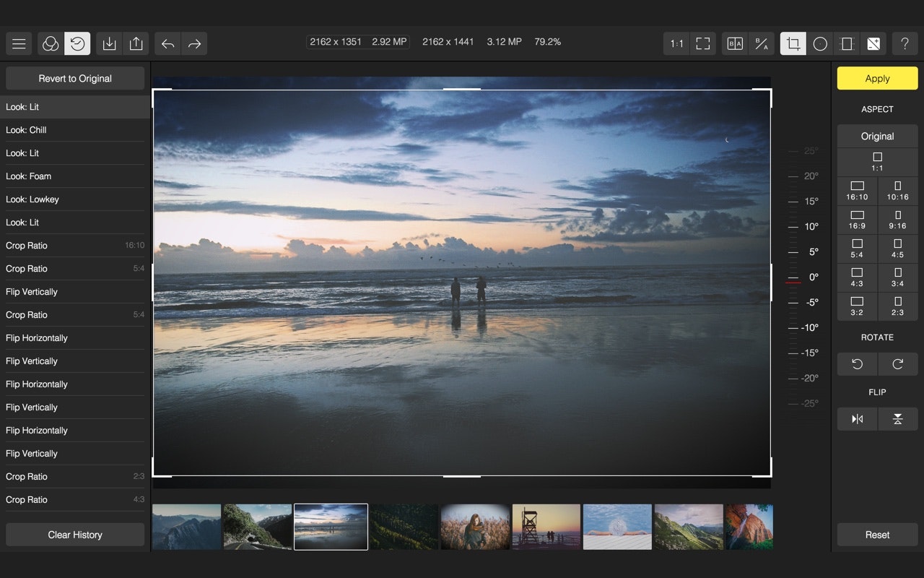Select the circular vignette tool
This screenshot has width=924, height=578.
pyautogui.click(x=820, y=44)
